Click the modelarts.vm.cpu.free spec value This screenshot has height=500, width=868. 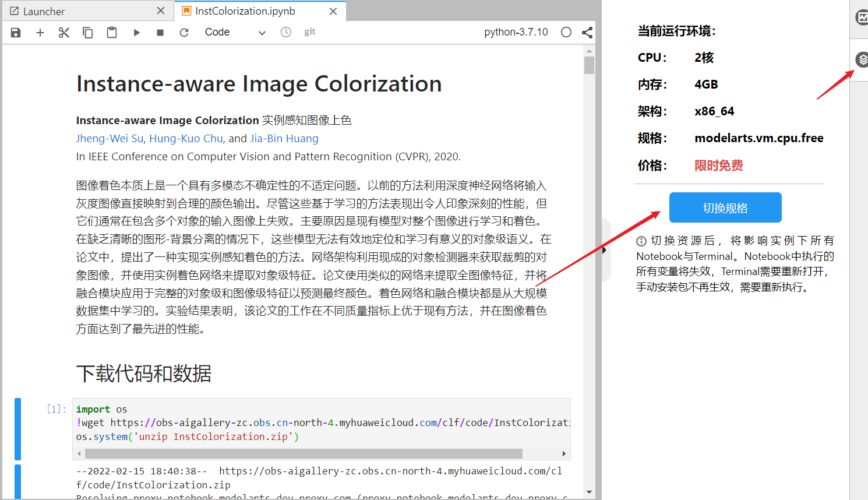(x=759, y=138)
